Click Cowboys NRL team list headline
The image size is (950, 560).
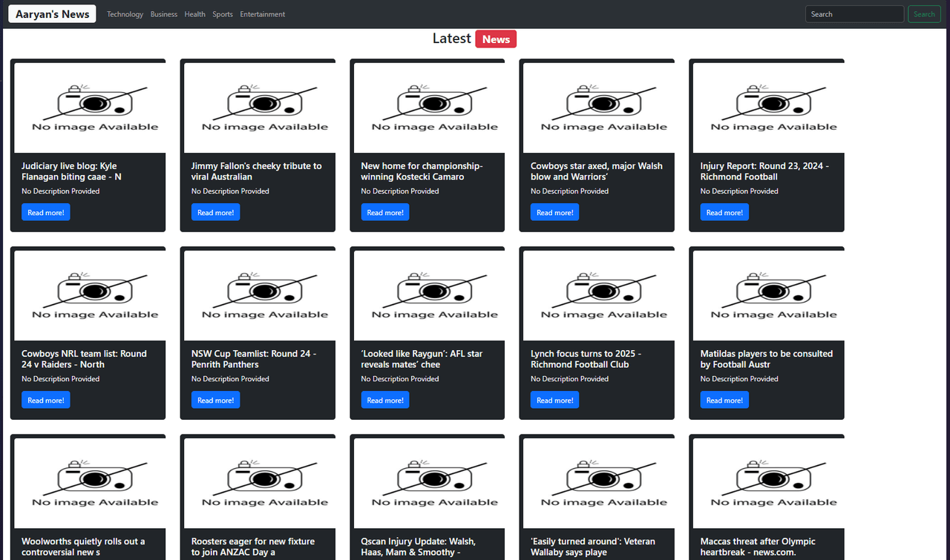[x=84, y=359]
